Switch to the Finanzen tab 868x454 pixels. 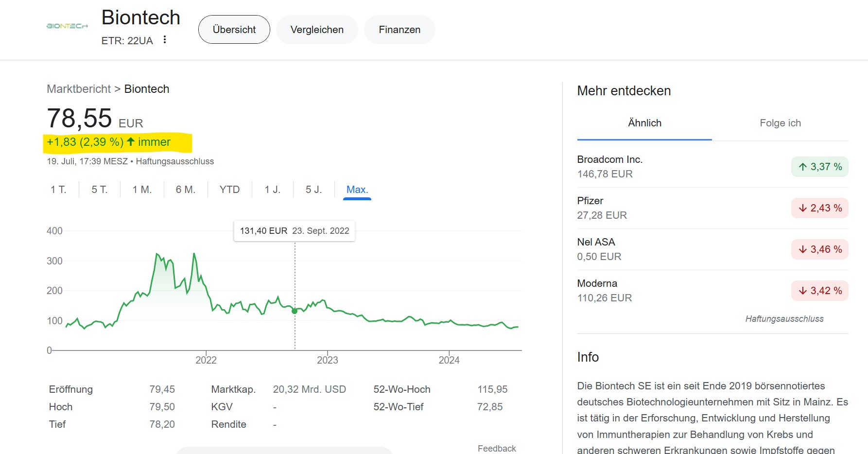pyautogui.click(x=399, y=30)
